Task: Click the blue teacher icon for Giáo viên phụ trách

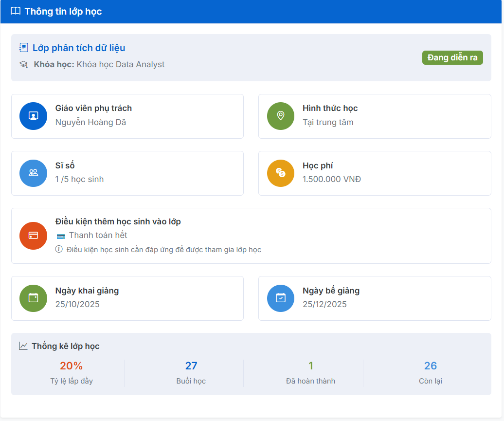Action: pos(33,116)
